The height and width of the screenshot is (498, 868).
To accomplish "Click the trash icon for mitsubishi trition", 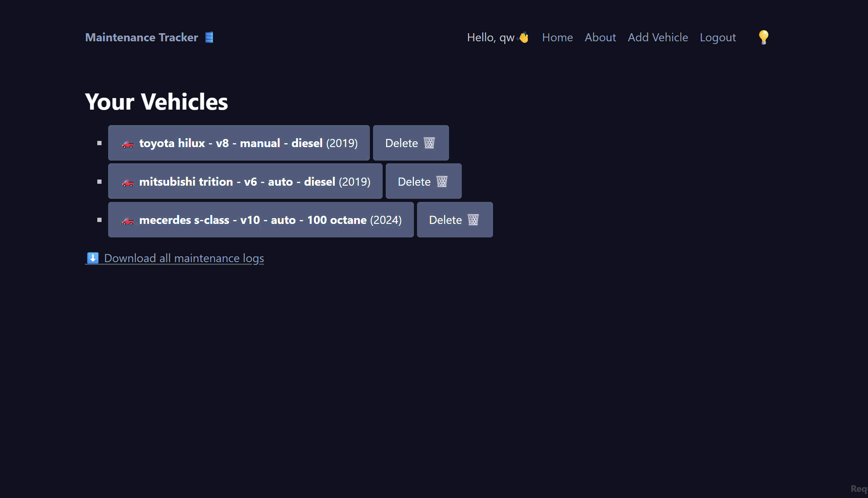I will [x=442, y=181].
